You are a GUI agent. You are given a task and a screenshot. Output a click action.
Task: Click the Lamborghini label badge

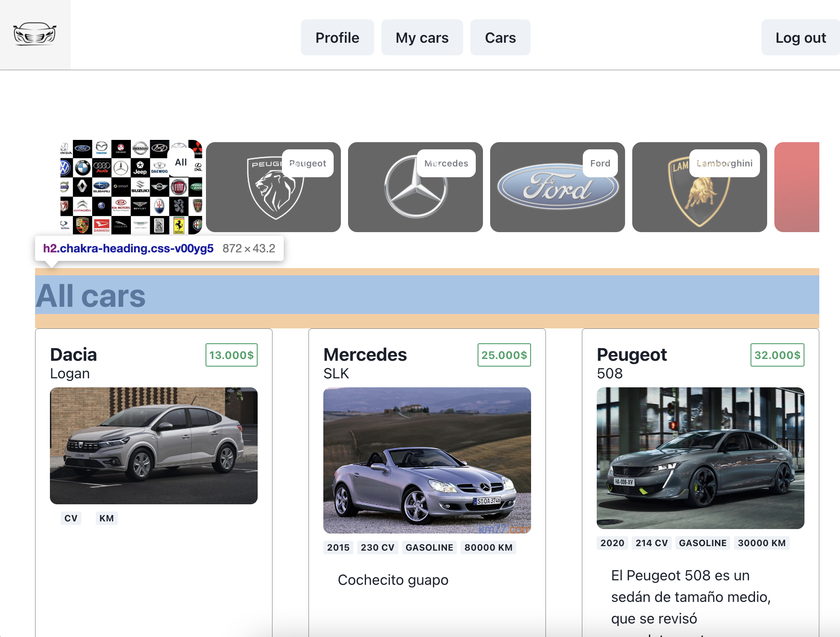pyautogui.click(x=724, y=163)
